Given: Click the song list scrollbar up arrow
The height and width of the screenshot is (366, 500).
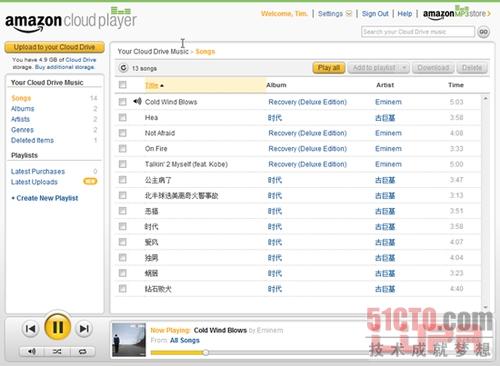Looking at the screenshot, I should click(x=485, y=99).
